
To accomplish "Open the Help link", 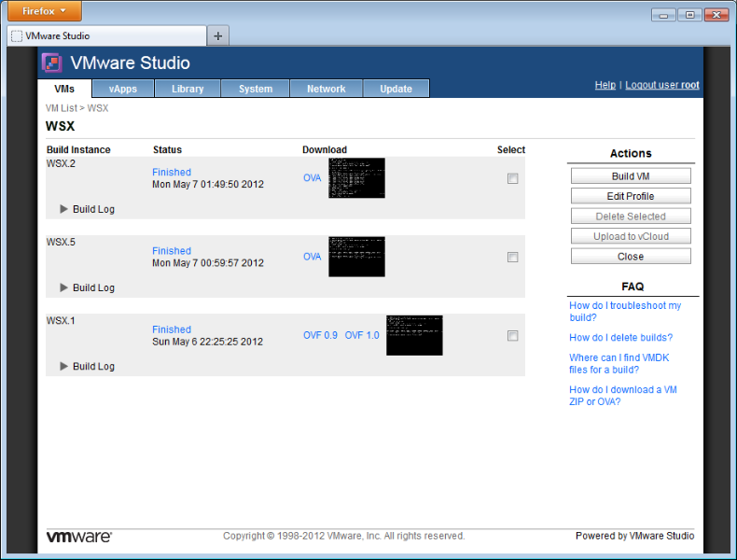I will point(605,85).
